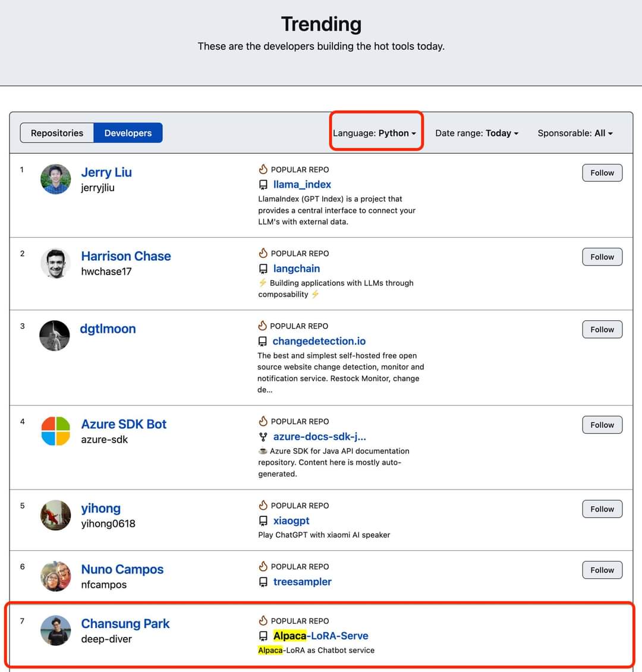The image size is (642, 672).
Task: Open the Date range: Today dropdown
Action: click(477, 133)
